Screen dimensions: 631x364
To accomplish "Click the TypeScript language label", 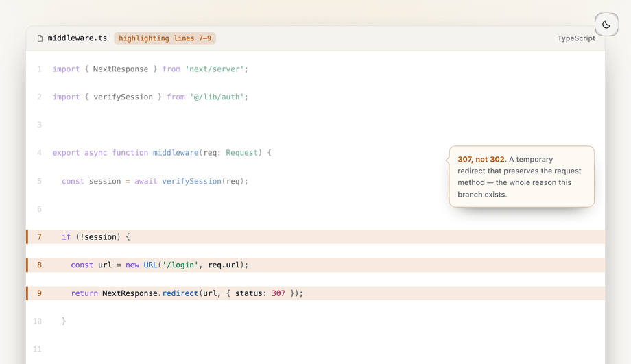I will (x=576, y=38).
